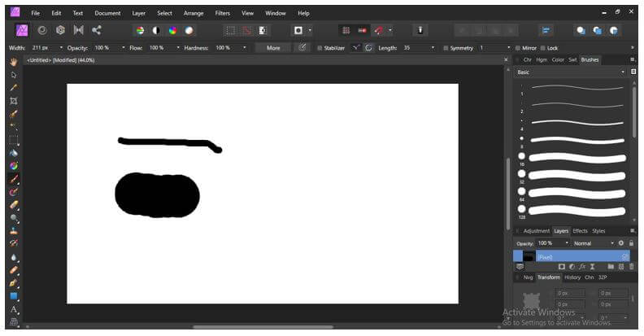Choose the size 128 basic brush

tap(572, 212)
